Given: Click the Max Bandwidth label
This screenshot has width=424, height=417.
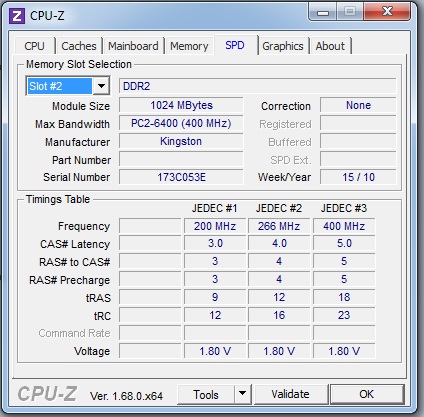Looking at the screenshot, I should pos(72,124).
